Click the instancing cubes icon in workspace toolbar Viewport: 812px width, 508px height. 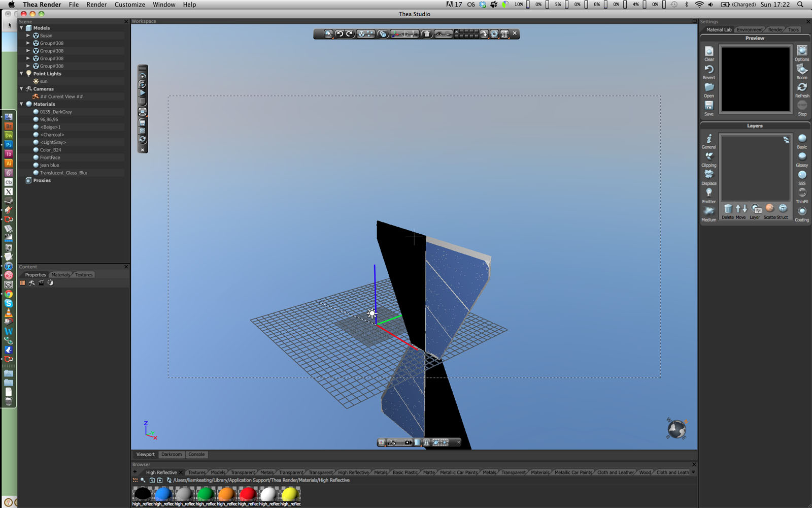[383, 34]
